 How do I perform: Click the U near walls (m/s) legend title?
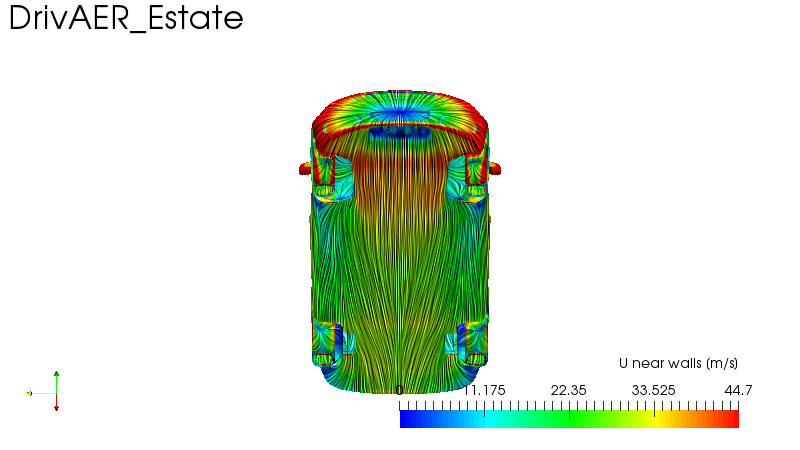(678, 363)
